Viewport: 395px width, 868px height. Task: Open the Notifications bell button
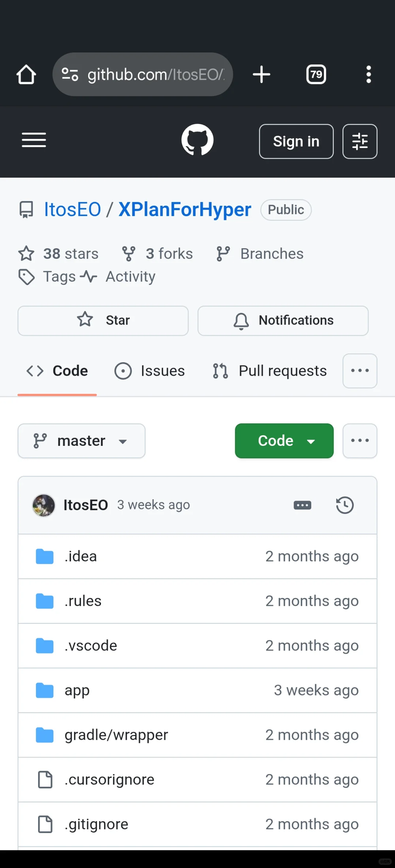pyautogui.click(x=283, y=321)
